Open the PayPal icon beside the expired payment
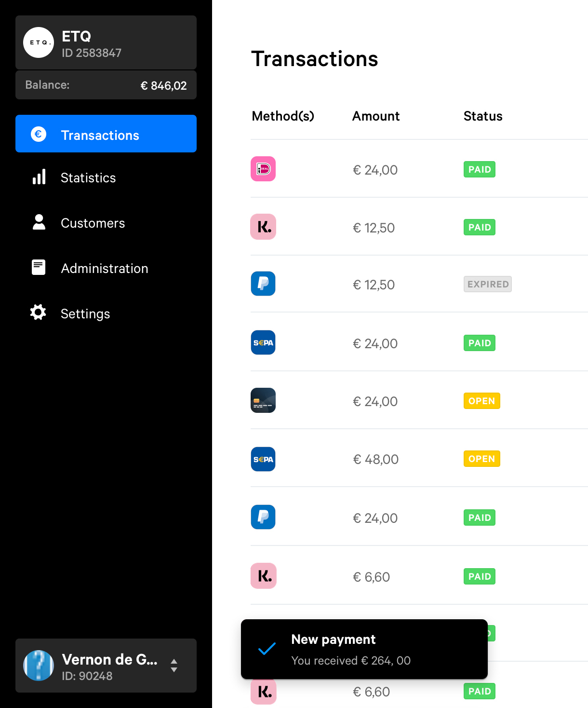Viewport: 588px width, 708px height. pyautogui.click(x=263, y=284)
